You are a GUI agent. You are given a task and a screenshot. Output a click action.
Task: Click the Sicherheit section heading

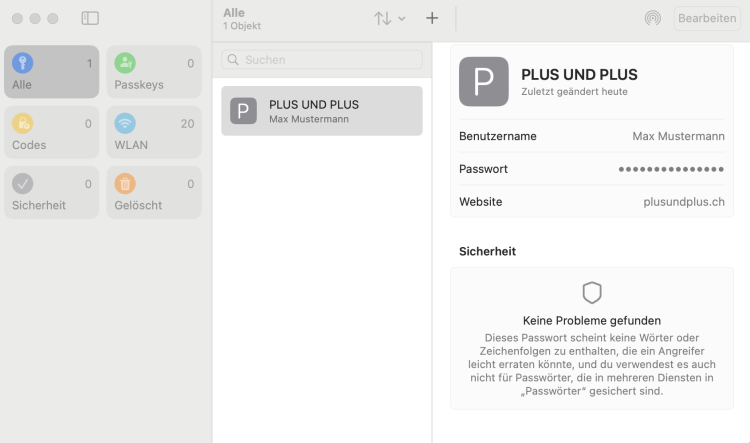[487, 252]
